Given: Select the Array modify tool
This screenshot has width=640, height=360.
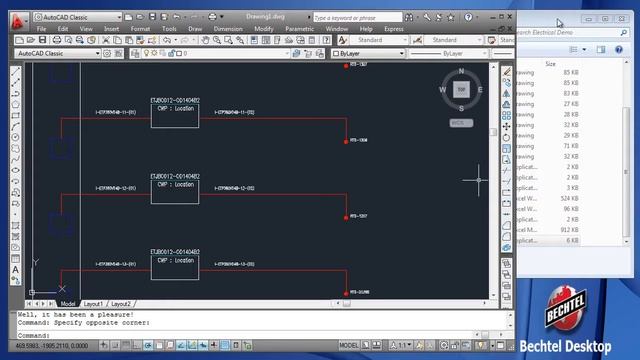Looking at the screenshot, I should [507, 116].
